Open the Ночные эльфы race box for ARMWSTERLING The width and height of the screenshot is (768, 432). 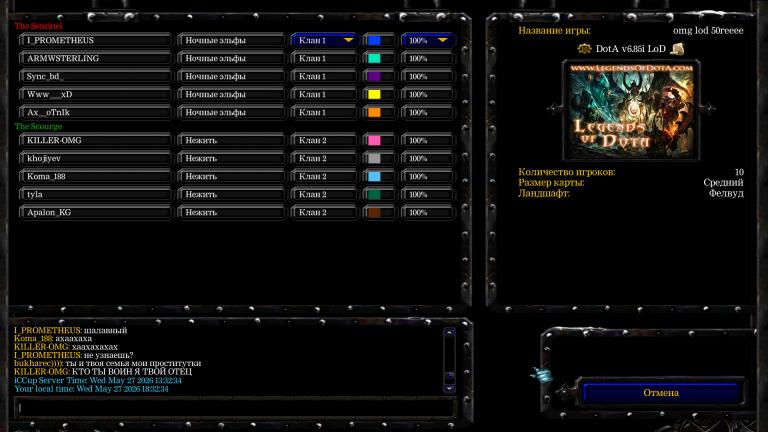231,58
